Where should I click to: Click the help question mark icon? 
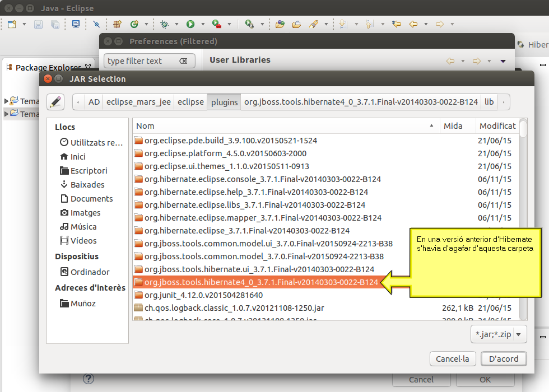tap(89, 379)
